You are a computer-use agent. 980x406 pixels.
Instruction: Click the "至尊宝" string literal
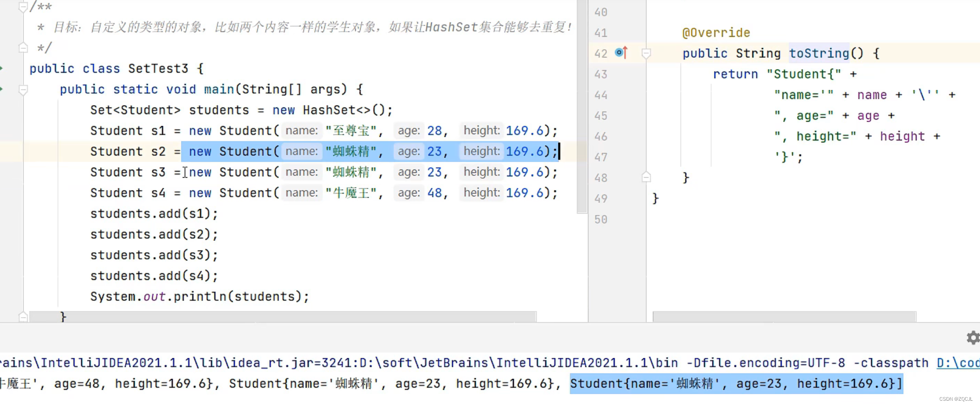[351, 131]
